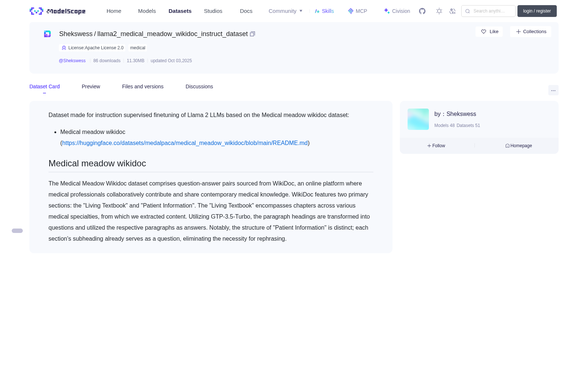Go to Home in navigation bar

114,11
